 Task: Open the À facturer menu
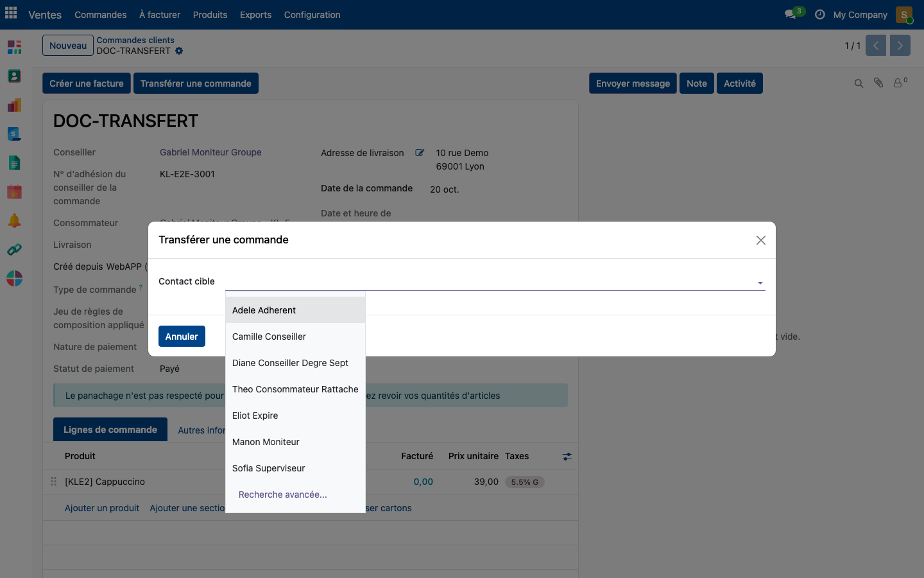click(x=160, y=15)
